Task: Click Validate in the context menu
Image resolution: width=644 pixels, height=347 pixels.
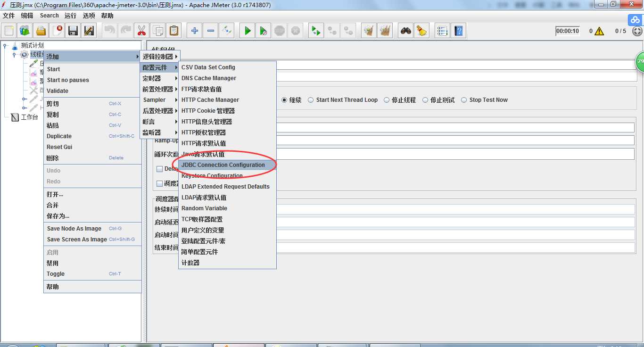Action: [x=92, y=91]
